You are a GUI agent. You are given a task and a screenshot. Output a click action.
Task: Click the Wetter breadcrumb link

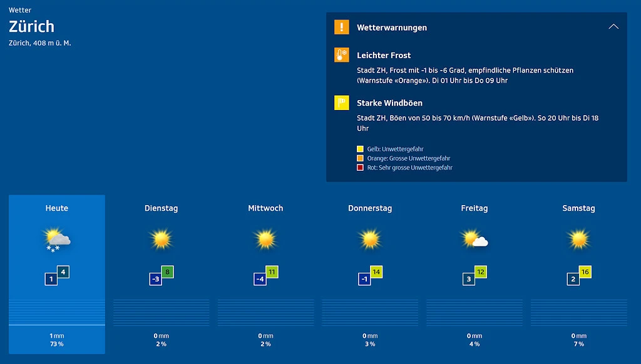pos(20,11)
